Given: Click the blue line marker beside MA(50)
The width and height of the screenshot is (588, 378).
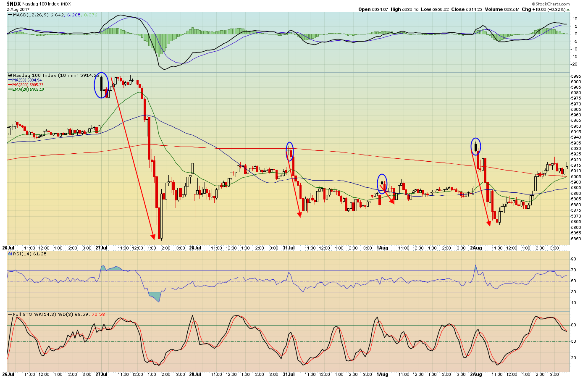Looking at the screenshot, I should [10, 80].
